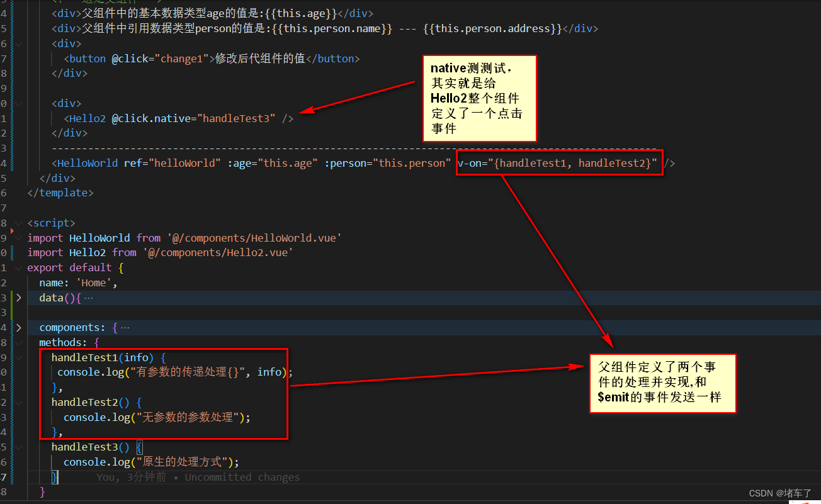
Task: Click the import path '@/components/Hello2.vue'
Action: [218, 253]
